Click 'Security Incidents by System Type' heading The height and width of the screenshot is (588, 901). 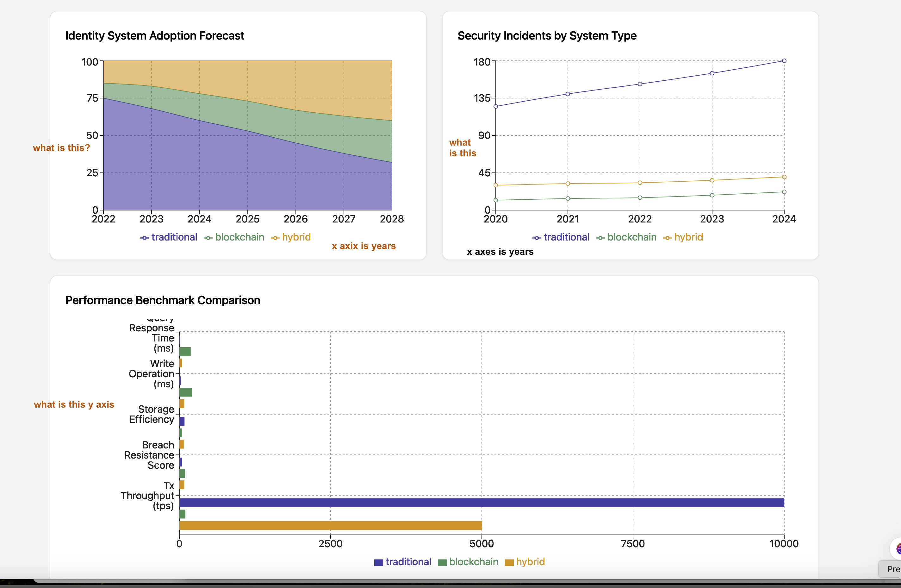click(547, 35)
